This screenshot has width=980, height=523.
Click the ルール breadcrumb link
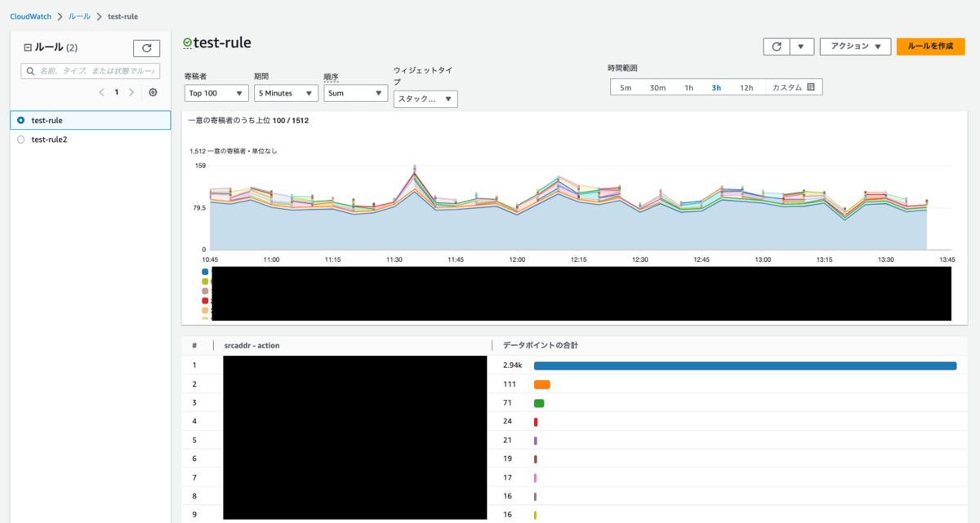click(x=79, y=16)
